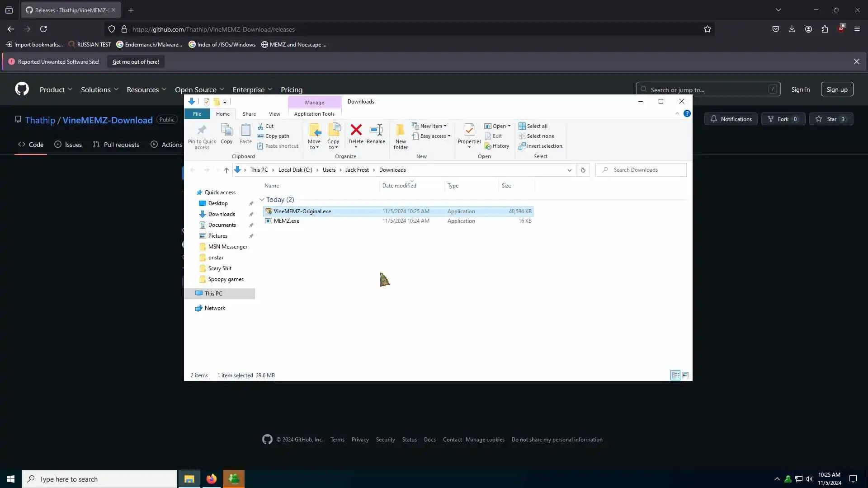Expand address bar history dropdown arrow

point(569,170)
